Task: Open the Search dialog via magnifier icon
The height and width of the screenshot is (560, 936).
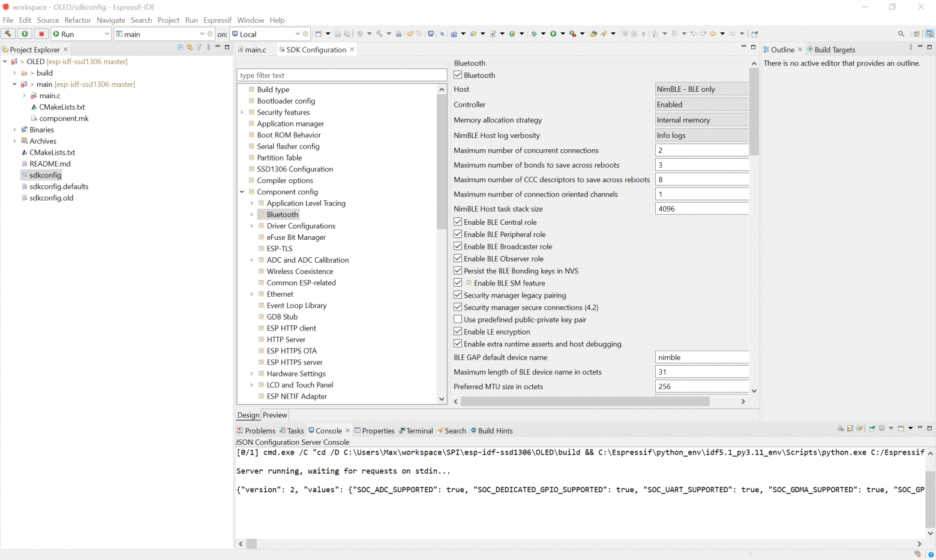Action: click(x=902, y=34)
